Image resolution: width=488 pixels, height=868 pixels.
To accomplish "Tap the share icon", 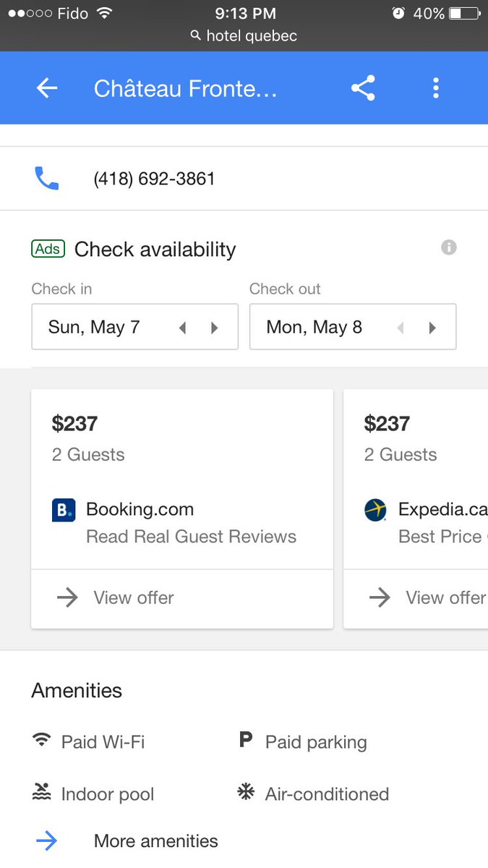I will coord(363,88).
